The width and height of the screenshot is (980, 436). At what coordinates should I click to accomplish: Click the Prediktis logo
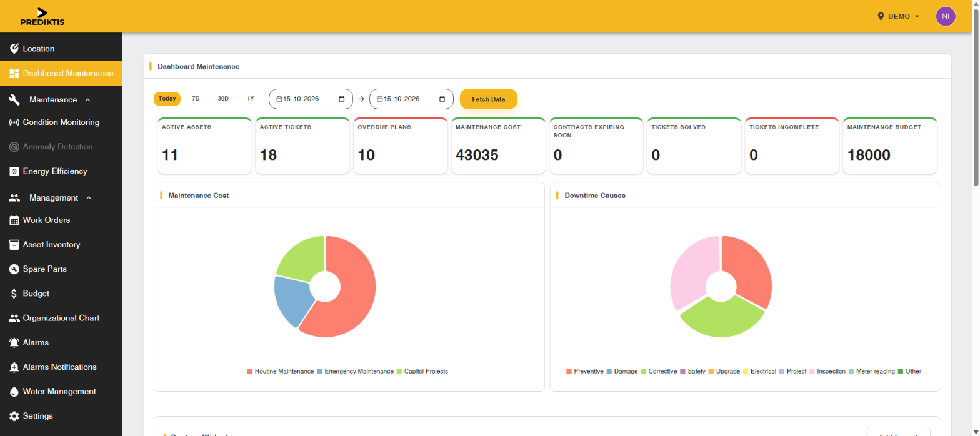click(42, 17)
